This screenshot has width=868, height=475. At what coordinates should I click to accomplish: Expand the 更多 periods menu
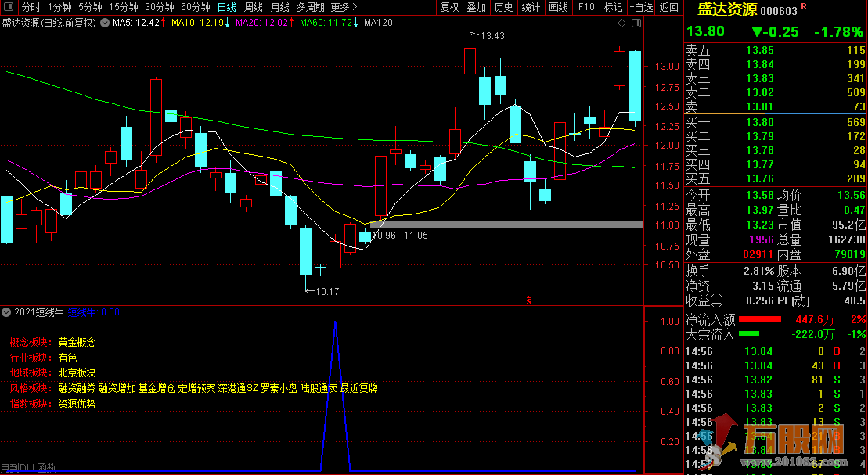tap(344, 7)
